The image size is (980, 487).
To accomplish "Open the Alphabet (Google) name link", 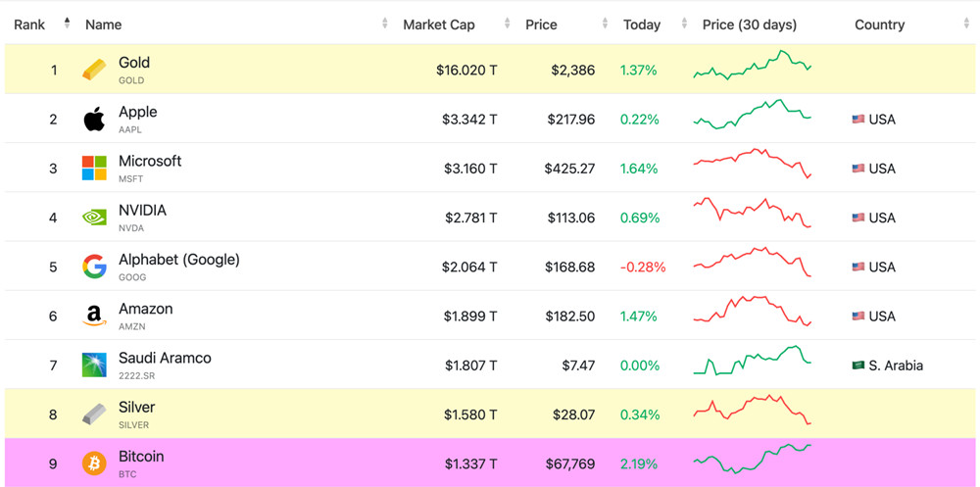I will [178, 260].
